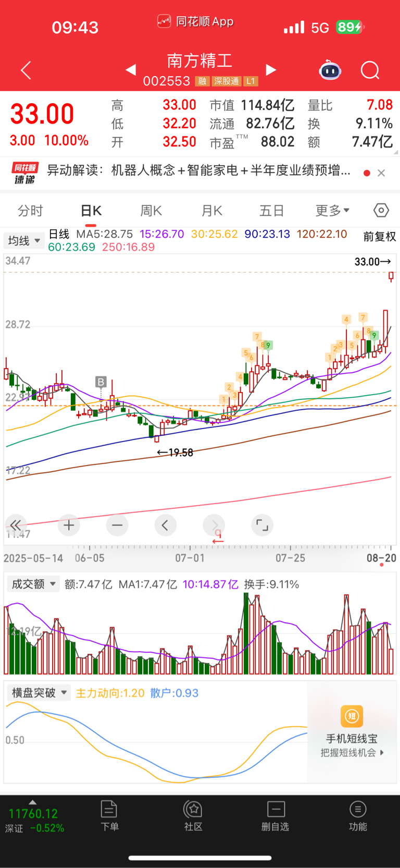This screenshot has height=868, width=400.
Task: Move chart left with arrow button
Action: pos(165,525)
